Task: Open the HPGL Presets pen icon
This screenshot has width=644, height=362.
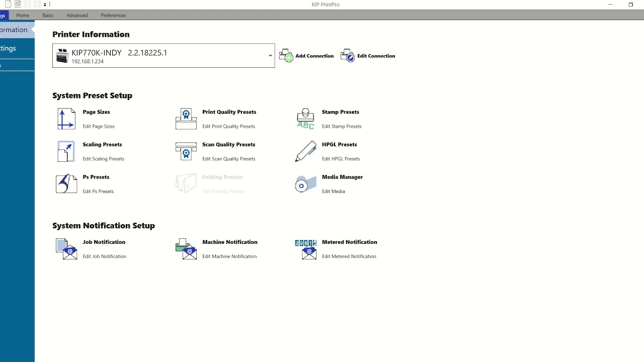Action: coord(305,151)
